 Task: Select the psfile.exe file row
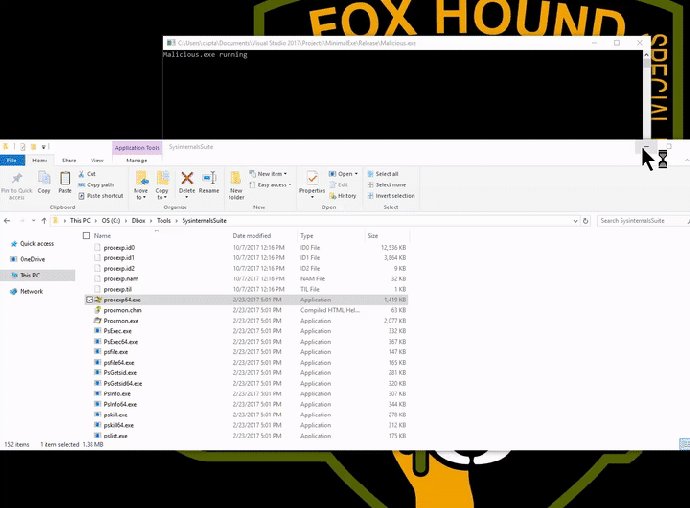tap(246, 352)
